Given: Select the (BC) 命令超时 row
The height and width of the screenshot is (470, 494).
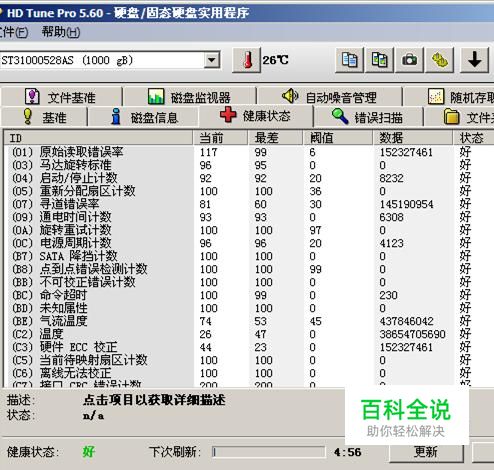Looking at the screenshot, I should (x=249, y=295).
